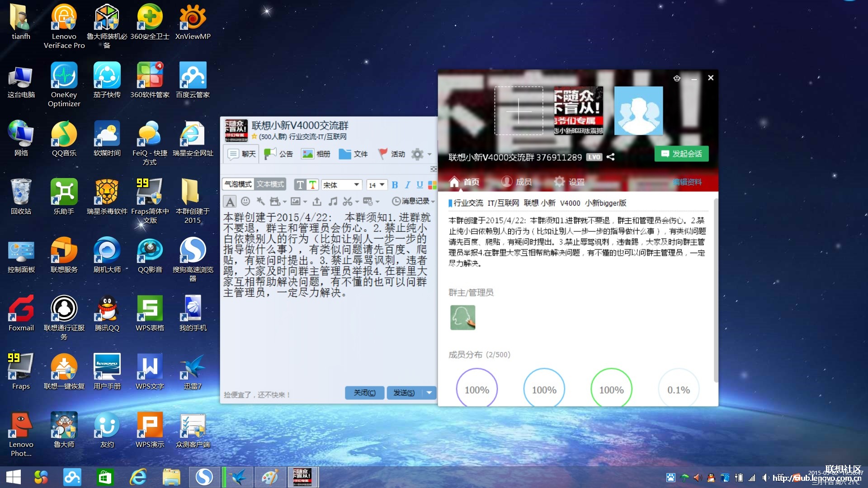Image resolution: width=868 pixels, height=488 pixels.
Task: Open the Foxmail desktop icon
Action: [21, 313]
